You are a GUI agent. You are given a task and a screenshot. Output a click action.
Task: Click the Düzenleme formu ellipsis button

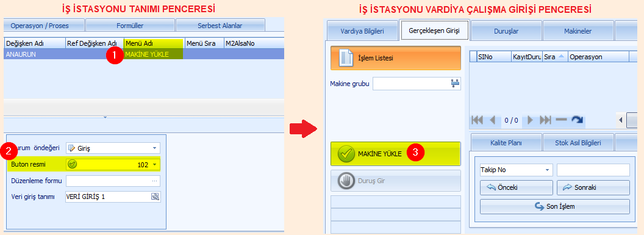click(154, 181)
